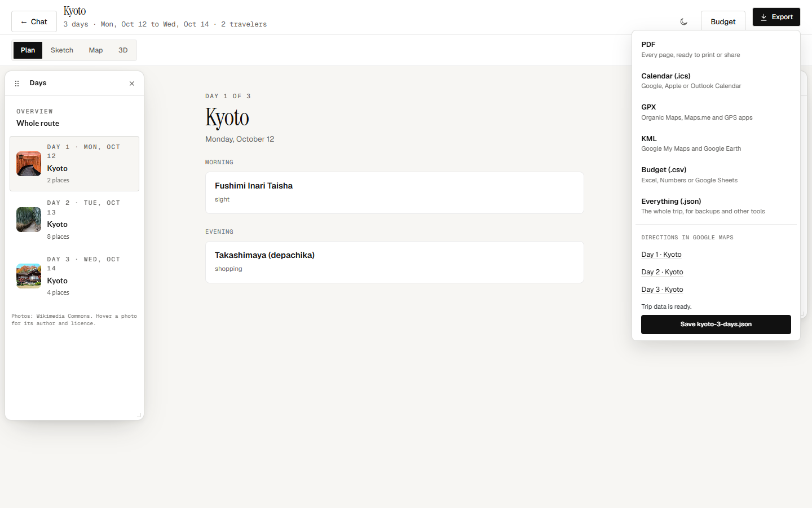This screenshot has height=508, width=812.
Task: Toggle dark mode with the moon icon
Action: click(684, 21)
